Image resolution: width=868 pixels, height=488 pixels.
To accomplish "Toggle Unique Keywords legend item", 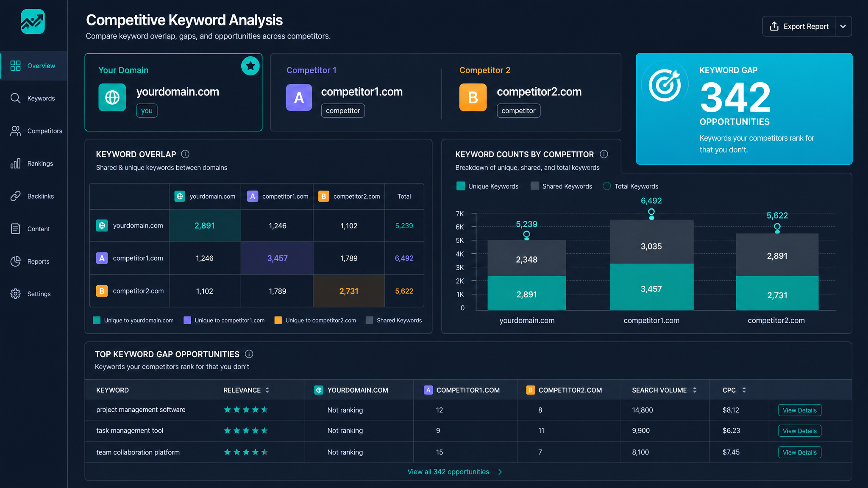I will click(487, 186).
